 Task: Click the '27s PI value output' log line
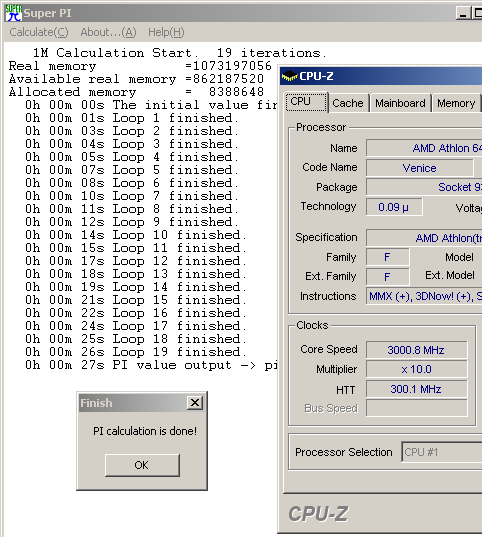coord(151,365)
